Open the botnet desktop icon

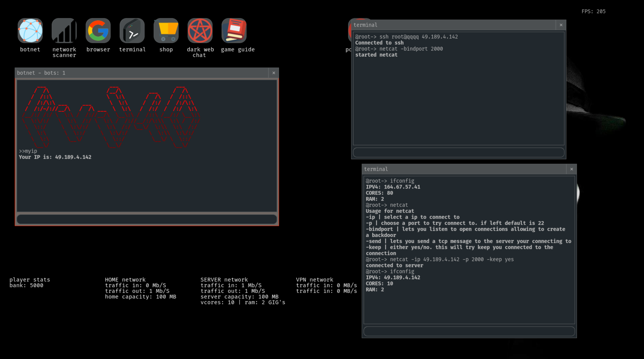[30, 31]
